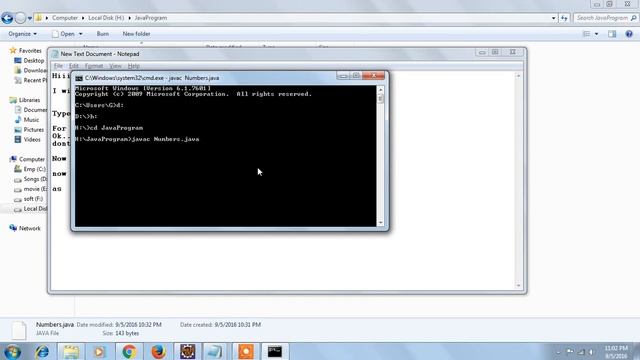The image size is (640, 360).
Task: Open Notepad Edit menu
Action: pyautogui.click(x=73, y=66)
